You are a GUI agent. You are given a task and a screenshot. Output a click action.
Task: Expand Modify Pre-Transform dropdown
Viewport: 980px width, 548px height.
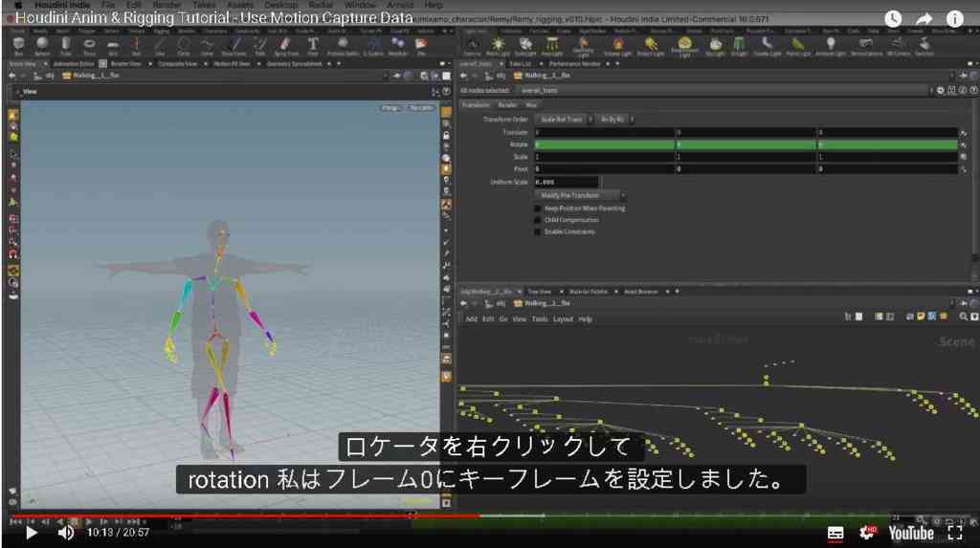(579, 196)
